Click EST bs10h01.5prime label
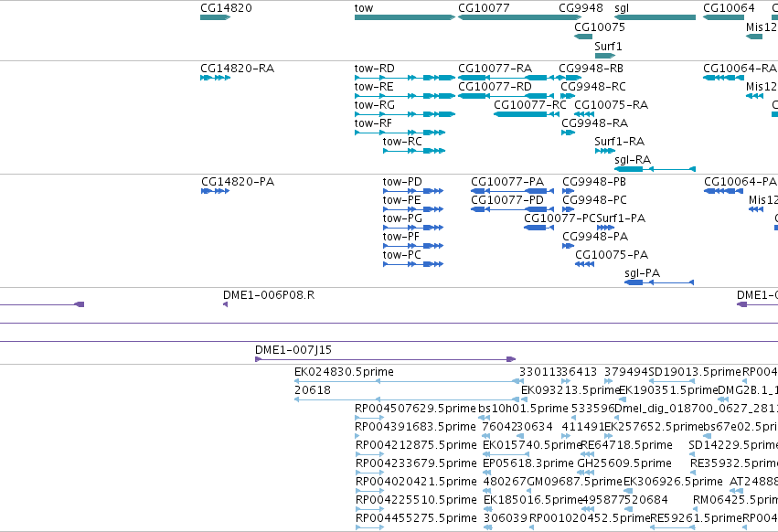This screenshot has width=778, height=532. pos(523,409)
